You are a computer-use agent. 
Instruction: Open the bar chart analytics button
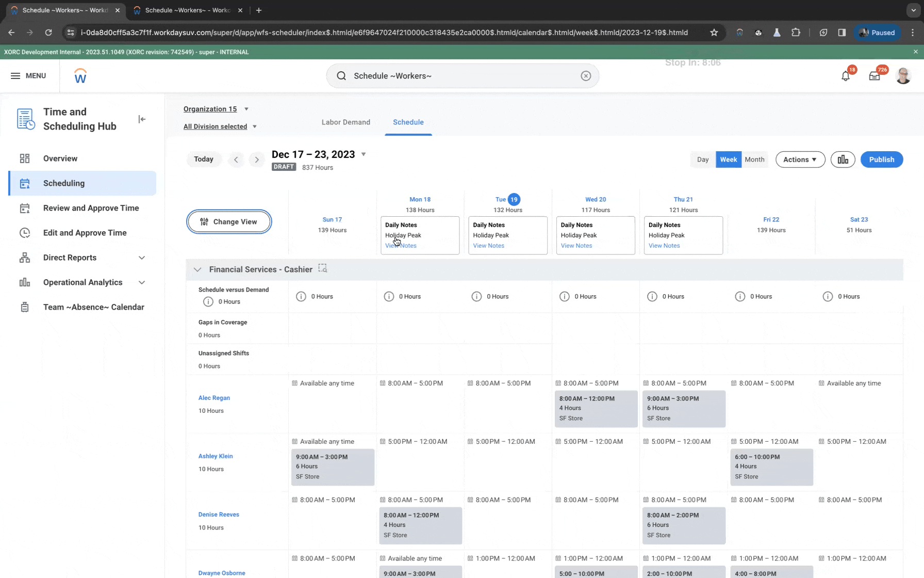pos(843,159)
